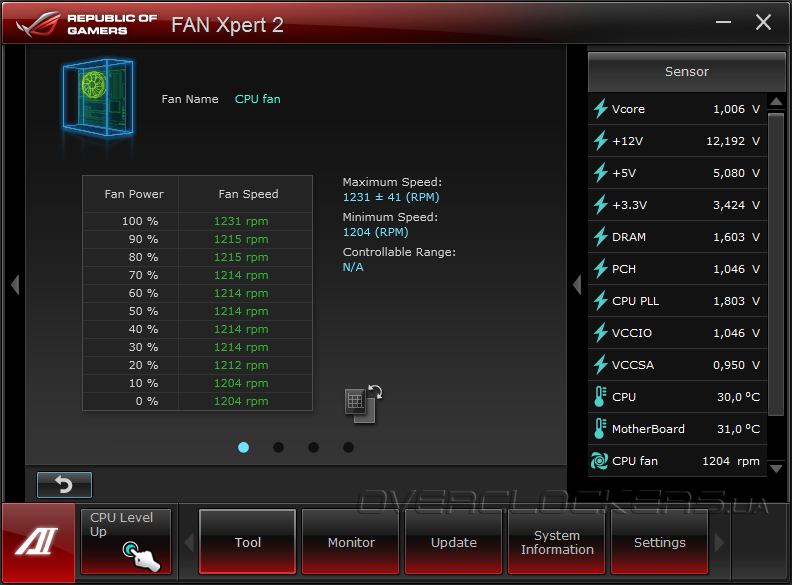Click the maximum speed '1231 ± 41 (RPM)'
792x585 pixels.
coord(391,197)
